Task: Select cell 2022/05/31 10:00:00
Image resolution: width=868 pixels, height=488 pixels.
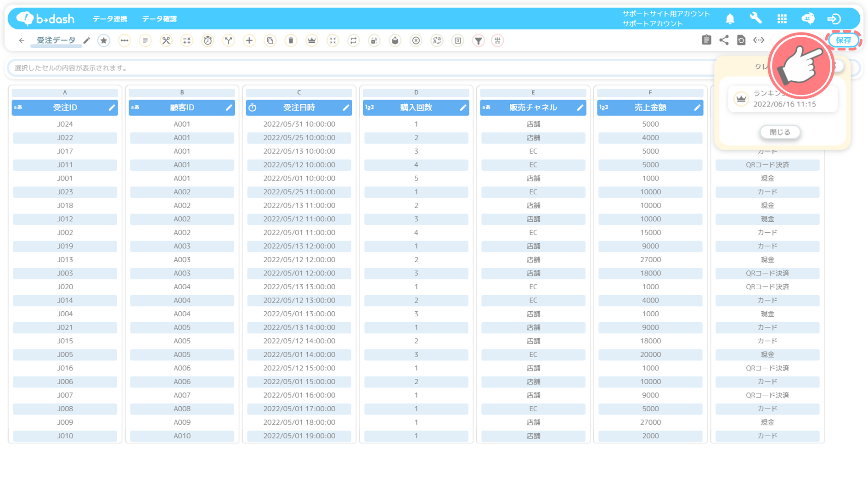Action: coord(299,124)
